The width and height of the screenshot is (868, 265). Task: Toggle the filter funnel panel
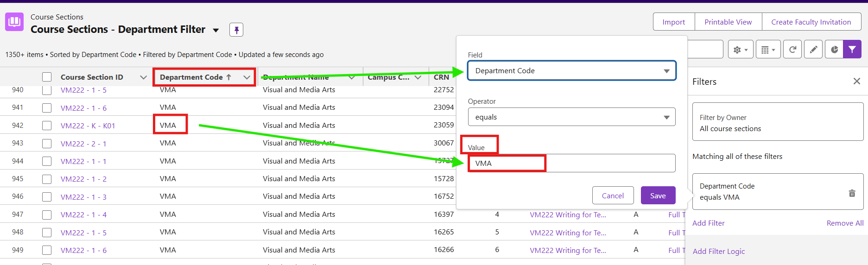(x=852, y=50)
